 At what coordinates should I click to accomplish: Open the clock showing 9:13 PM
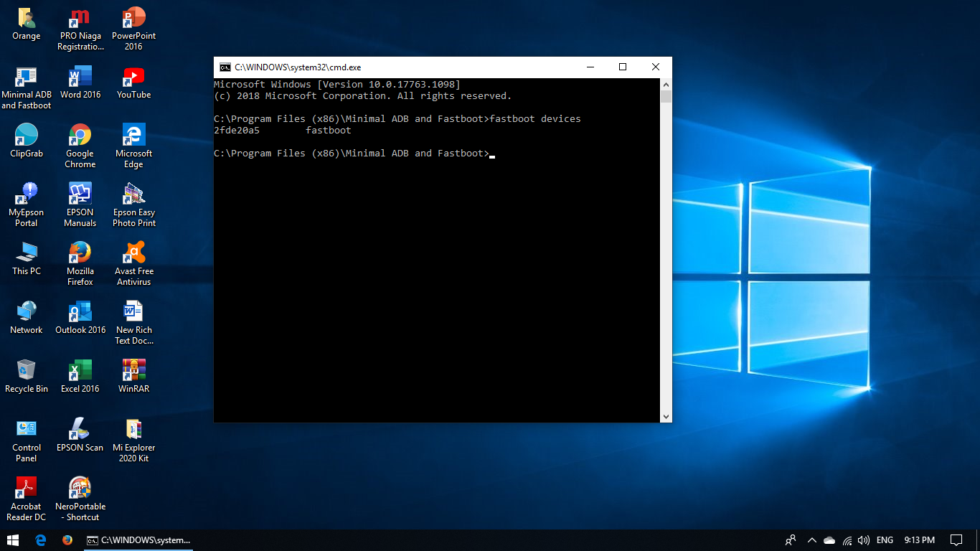pos(920,540)
